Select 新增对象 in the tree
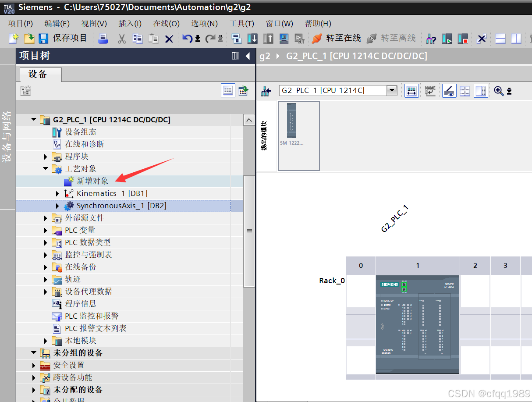532x402 pixels. click(x=92, y=181)
